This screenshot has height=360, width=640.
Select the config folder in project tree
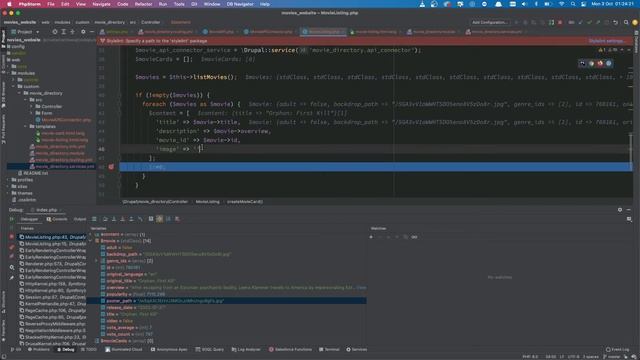18,47
